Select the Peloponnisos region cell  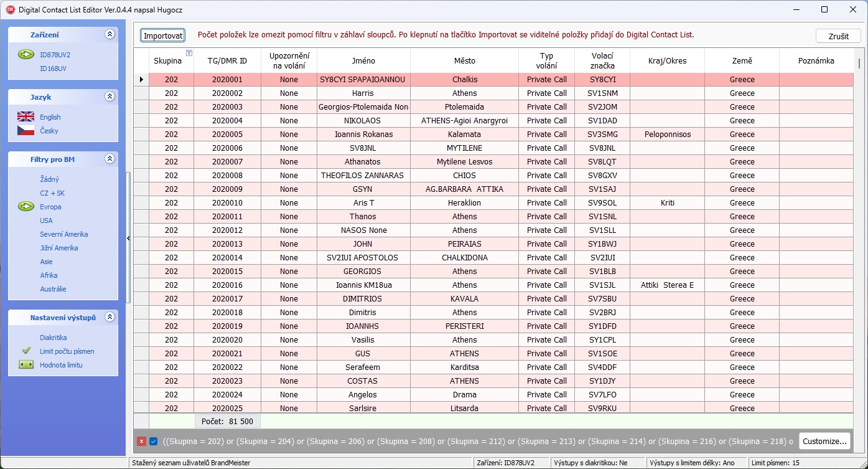click(x=667, y=134)
